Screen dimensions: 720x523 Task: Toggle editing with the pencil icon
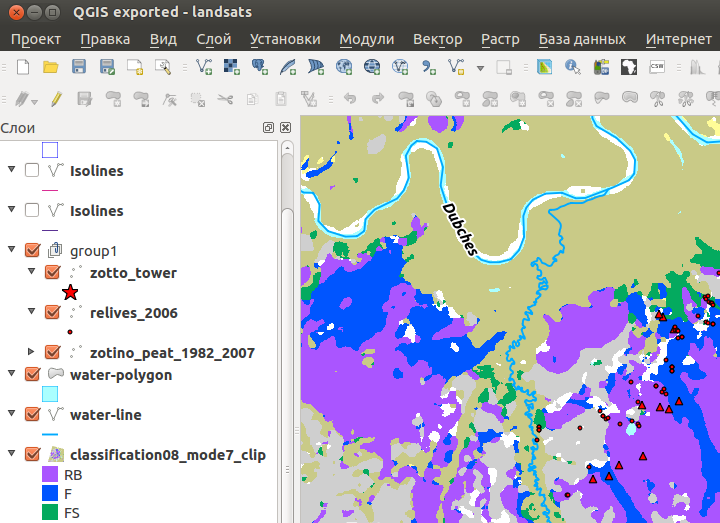[x=56, y=99]
